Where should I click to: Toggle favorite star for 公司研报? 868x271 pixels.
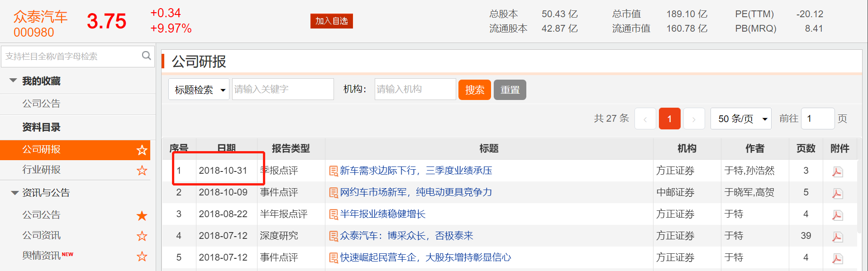[142, 150]
